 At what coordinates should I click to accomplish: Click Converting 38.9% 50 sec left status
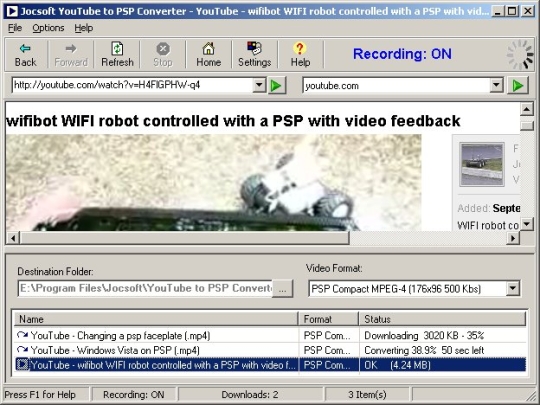[424, 350]
